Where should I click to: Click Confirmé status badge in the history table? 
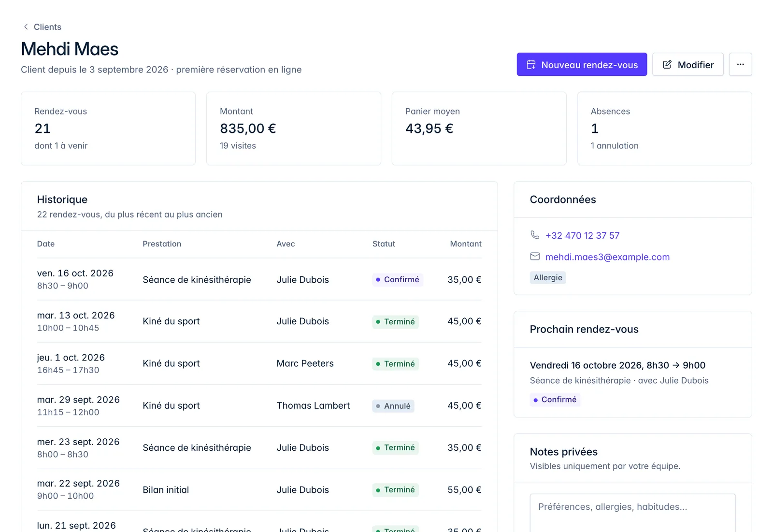coord(398,280)
